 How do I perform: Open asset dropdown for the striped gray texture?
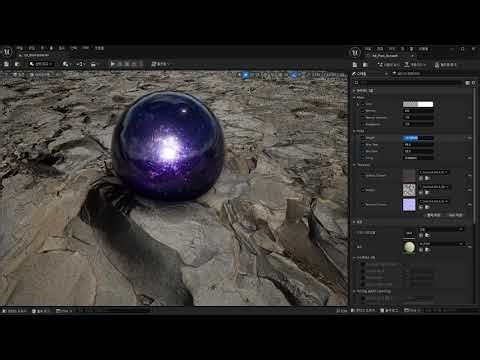pyautogui.click(x=434, y=172)
